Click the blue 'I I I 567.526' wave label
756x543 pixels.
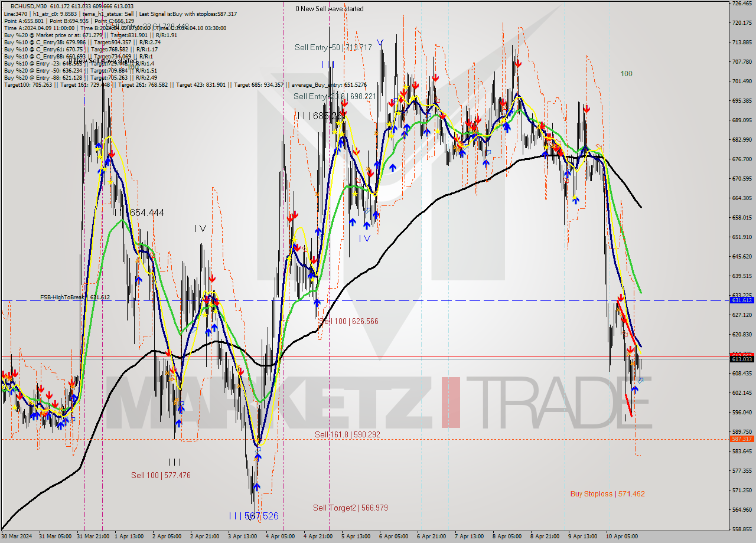[x=254, y=516]
